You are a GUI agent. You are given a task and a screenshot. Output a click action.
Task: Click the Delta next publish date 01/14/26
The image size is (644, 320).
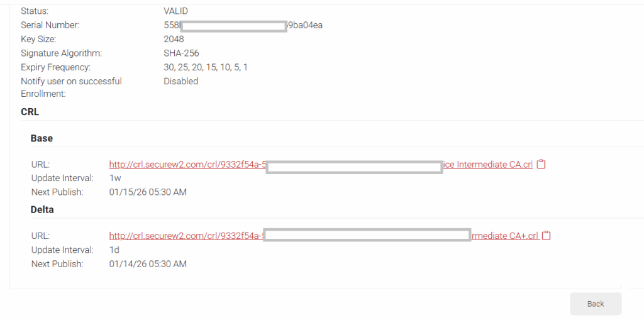point(148,264)
